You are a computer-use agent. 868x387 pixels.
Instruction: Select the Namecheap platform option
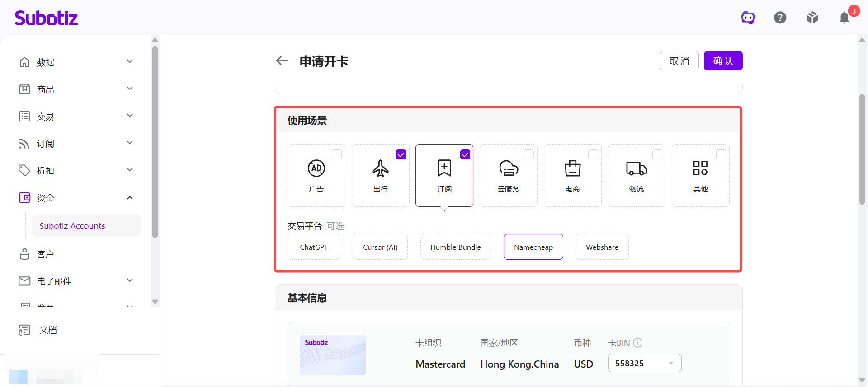(533, 247)
